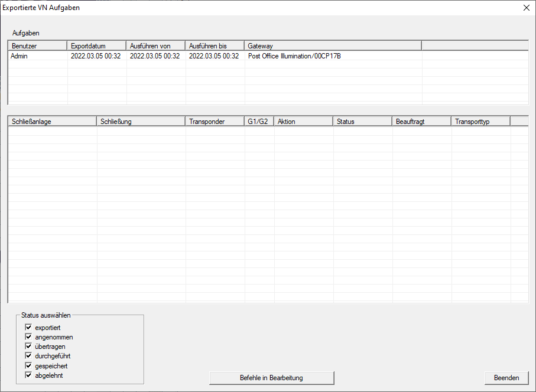This screenshot has height=392, width=536.
Task: Uncheck the exportiert status checkbox
Action: pyautogui.click(x=28, y=328)
